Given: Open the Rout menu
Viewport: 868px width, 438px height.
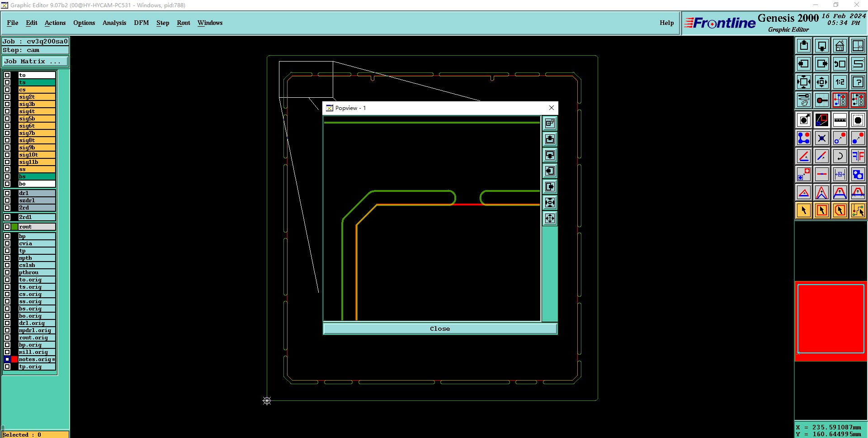Looking at the screenshot, I should (184, 23).
